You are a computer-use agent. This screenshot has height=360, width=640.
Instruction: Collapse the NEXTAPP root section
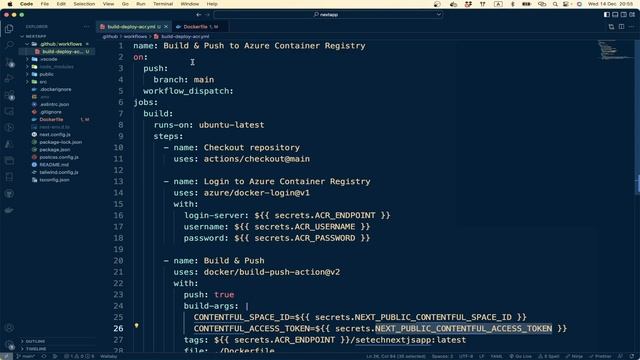[x=57, y=36]
